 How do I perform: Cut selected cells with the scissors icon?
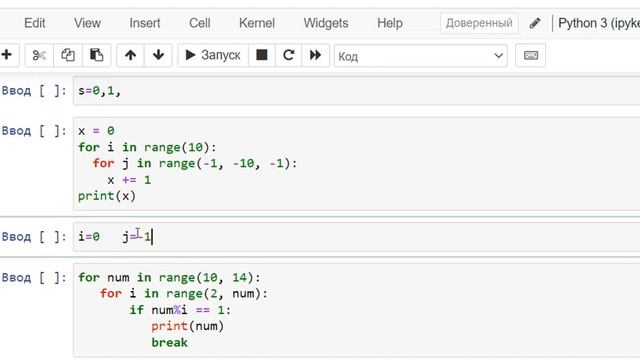pos(39,55)
